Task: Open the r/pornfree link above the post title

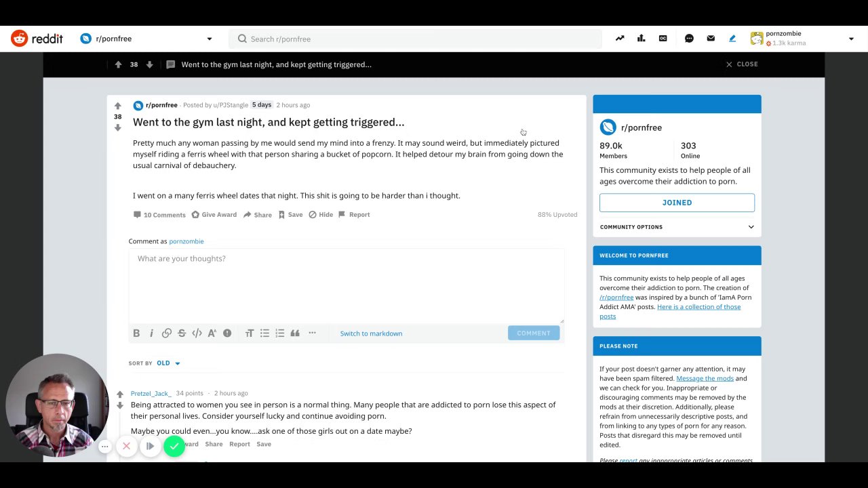Action: click(x=161, y=105)
